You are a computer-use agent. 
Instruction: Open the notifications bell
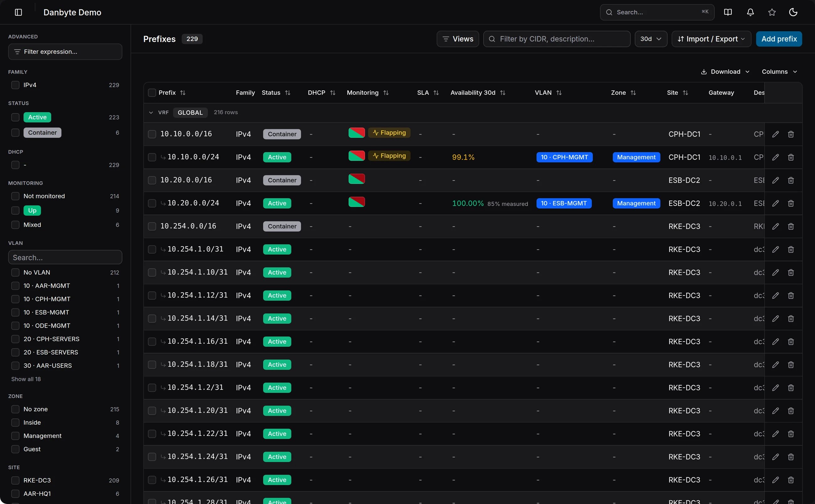coord(750,12)
